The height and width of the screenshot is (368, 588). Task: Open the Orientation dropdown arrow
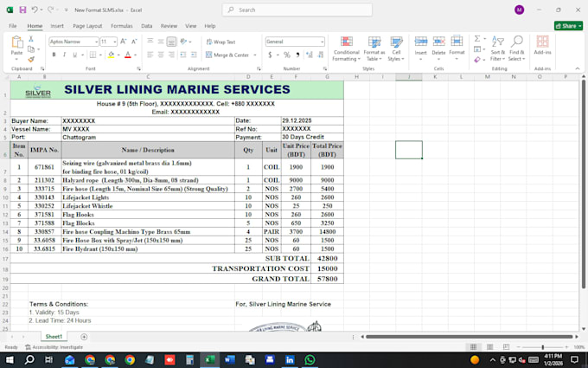[x=190, y=42]
